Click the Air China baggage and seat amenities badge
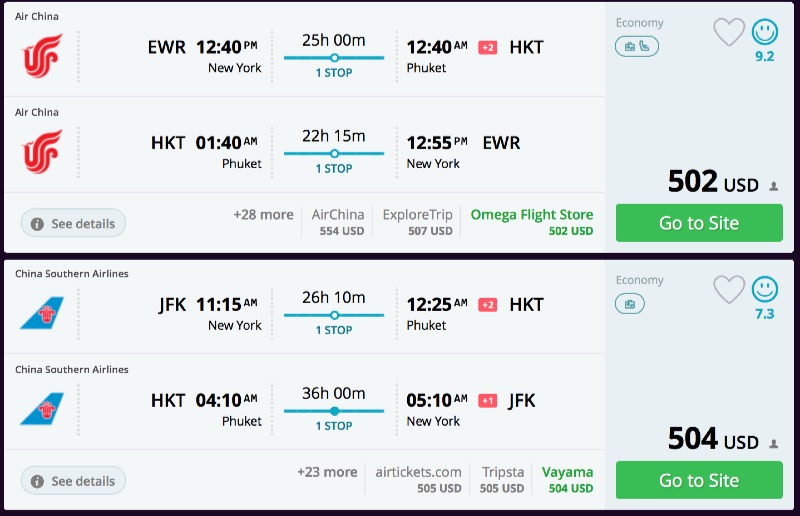This screenshot has width=800, height=516. (x=637, y=46)
